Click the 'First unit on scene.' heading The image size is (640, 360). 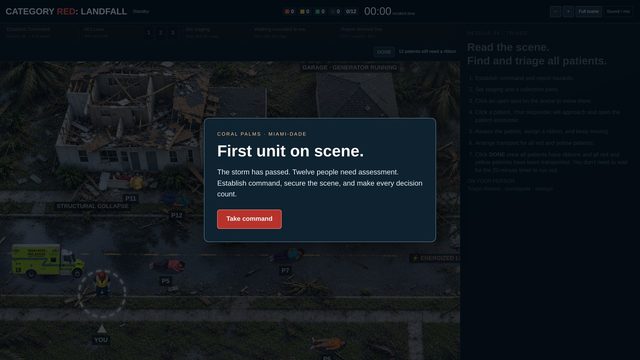[x=290, y=151]
